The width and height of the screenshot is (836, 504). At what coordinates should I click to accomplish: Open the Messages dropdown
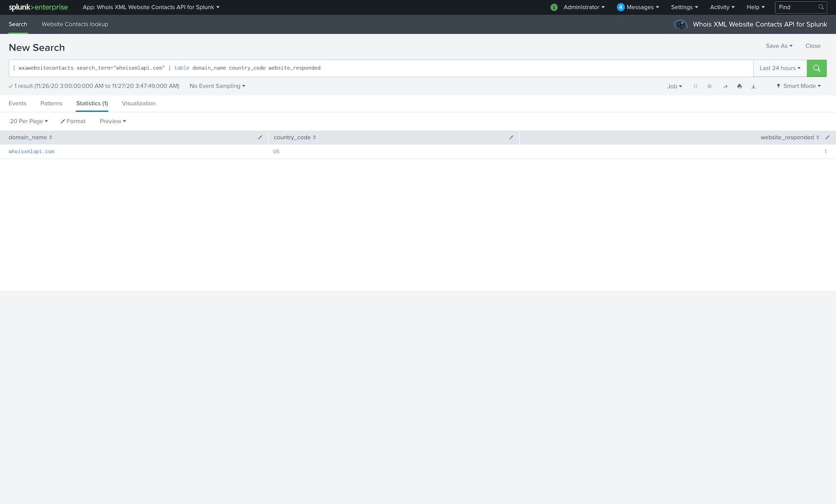643,7
